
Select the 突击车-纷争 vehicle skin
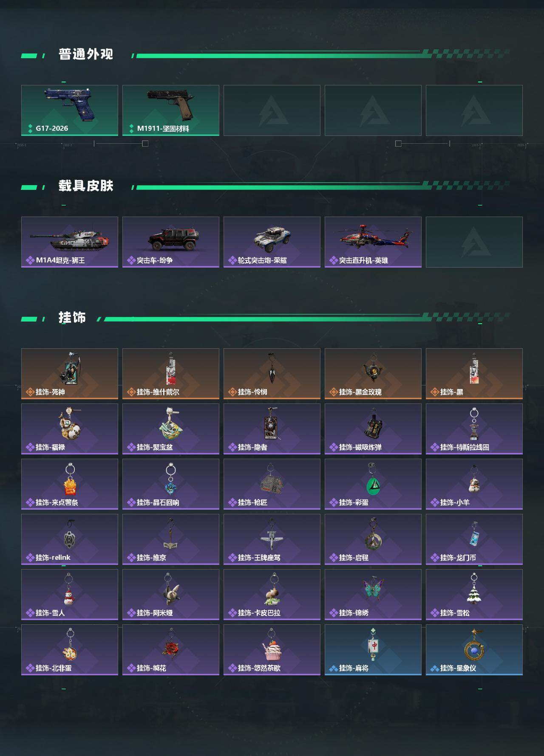pyautogui.click(x=171, y=242)
